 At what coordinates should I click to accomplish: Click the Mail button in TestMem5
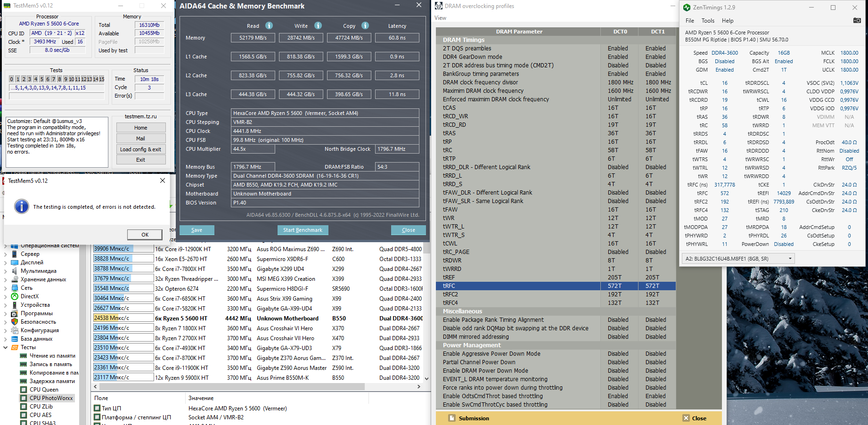[141, 139]
